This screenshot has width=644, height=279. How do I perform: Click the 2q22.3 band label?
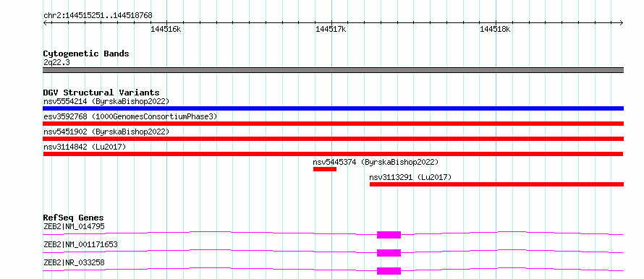[x=56, y=62]
